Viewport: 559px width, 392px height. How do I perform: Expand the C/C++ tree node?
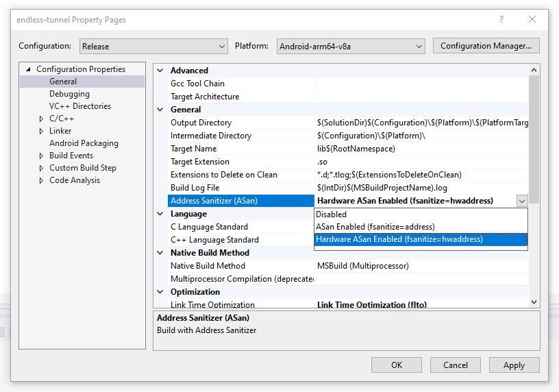click(42, 119)
